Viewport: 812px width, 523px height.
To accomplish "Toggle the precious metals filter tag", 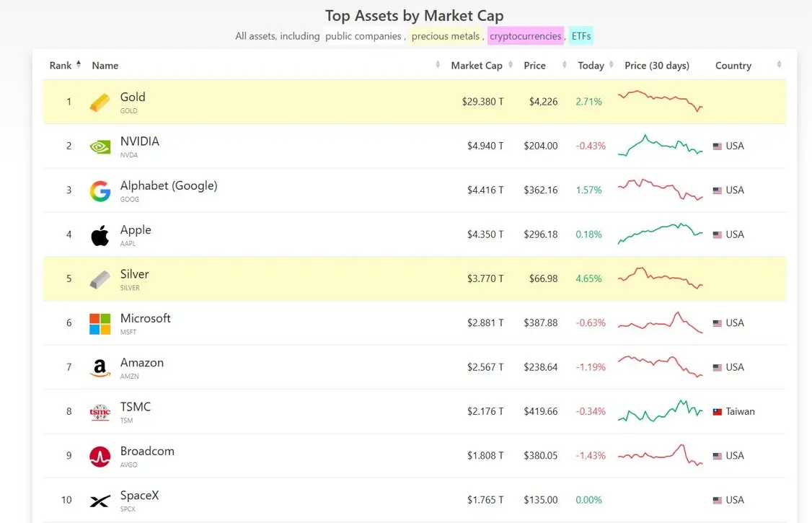I will [x=446, y=36].
